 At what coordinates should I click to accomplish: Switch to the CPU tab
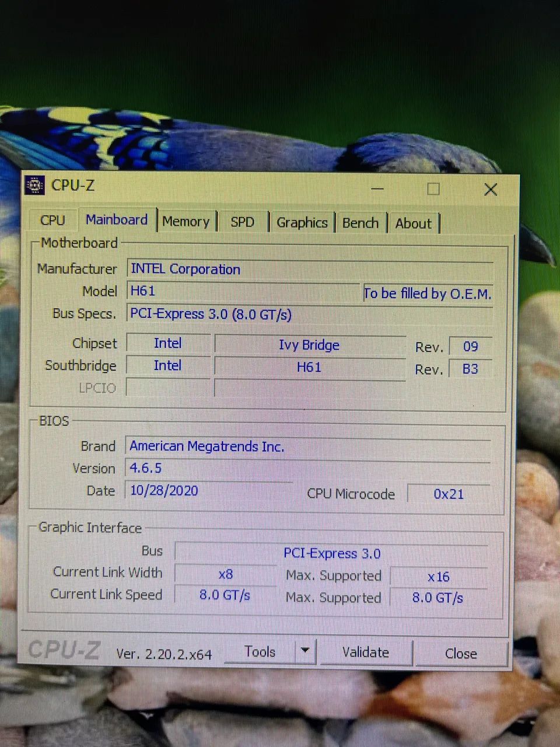(x=52, y=221)
